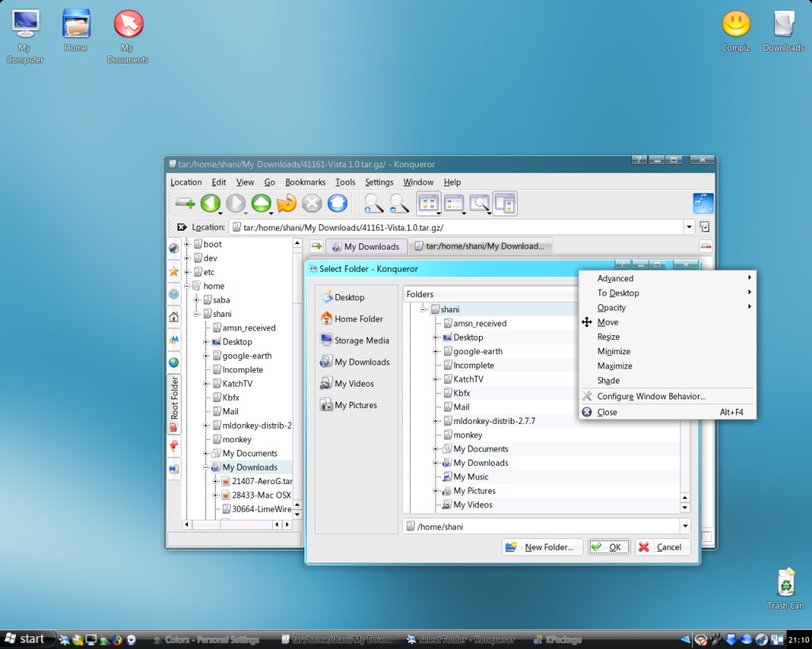Click the /home/shani path input field

point(541,526)
